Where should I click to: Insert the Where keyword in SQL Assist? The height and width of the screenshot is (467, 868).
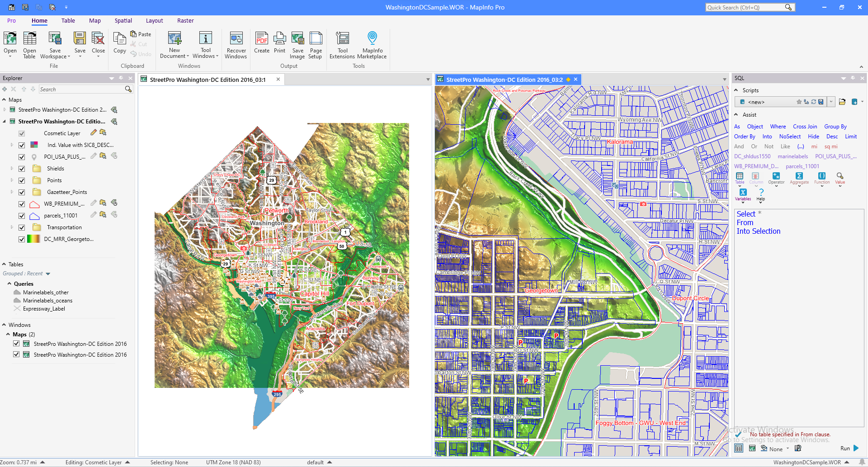tap(778, 126)
